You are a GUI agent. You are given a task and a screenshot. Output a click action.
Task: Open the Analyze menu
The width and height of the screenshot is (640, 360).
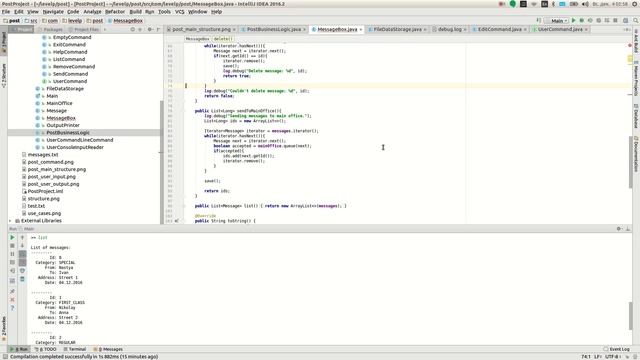[x=92, y=12]
